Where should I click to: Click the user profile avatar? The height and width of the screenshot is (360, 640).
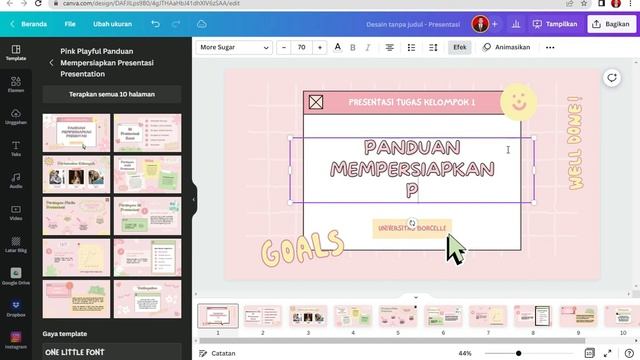(x=480, y=24)
